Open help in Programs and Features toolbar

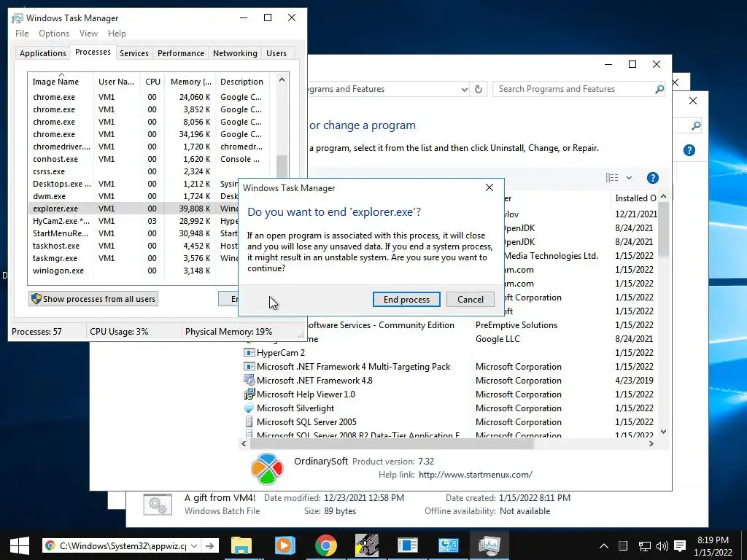pyautogui.click(x=653, y=178)
